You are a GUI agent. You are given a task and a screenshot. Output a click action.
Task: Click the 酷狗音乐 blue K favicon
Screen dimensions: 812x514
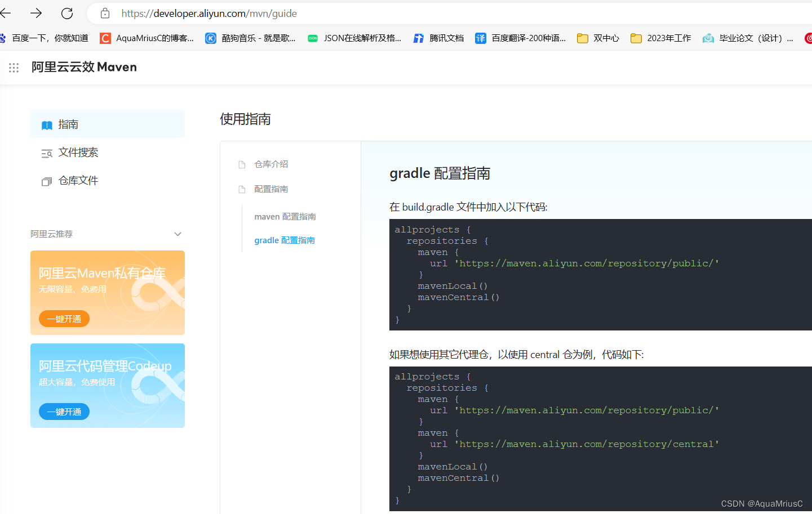[x=211, y=38]
